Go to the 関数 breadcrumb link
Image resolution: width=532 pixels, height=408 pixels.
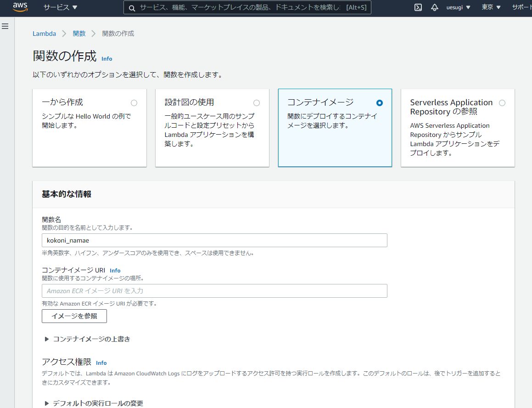click(x=79, y=34)
